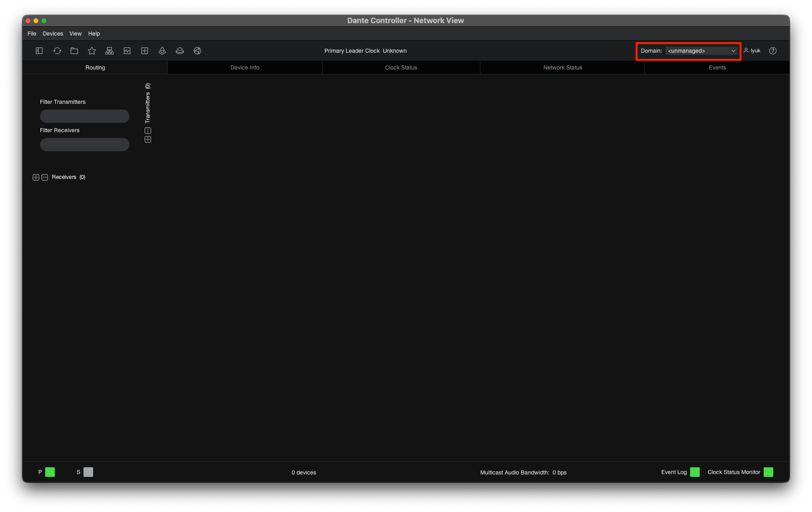Collapse all Receivers with minus icon

pyautogui.click(x=45, y=177)
